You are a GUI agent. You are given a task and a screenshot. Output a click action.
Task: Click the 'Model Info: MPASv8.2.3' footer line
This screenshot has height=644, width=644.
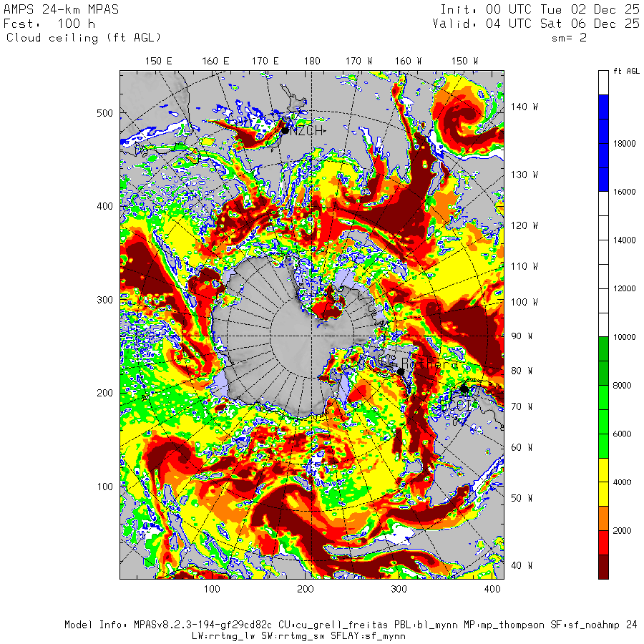(351, 625)
